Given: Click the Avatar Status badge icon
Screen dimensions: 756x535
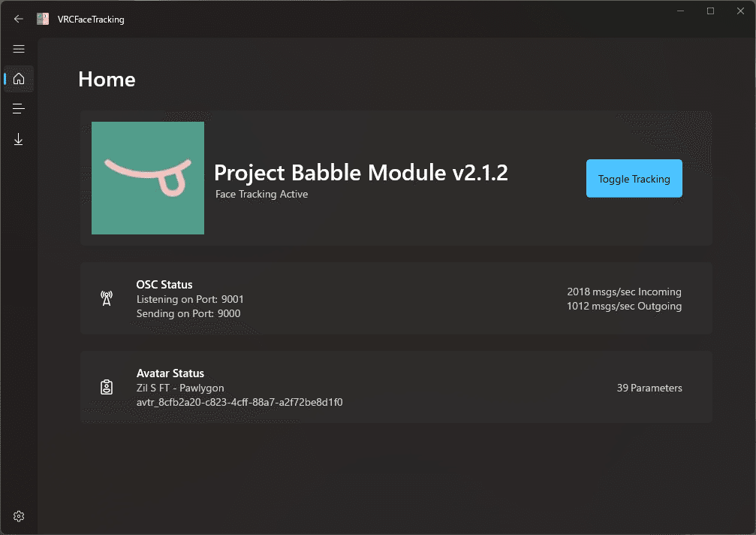Looking at the screenshot, I should [107, 386].
